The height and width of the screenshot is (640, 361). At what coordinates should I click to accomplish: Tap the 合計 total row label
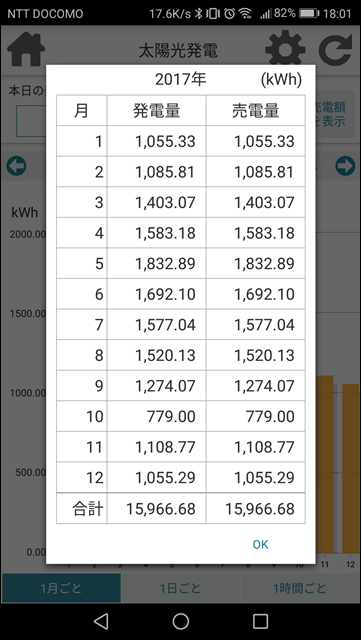click(88, 509)
